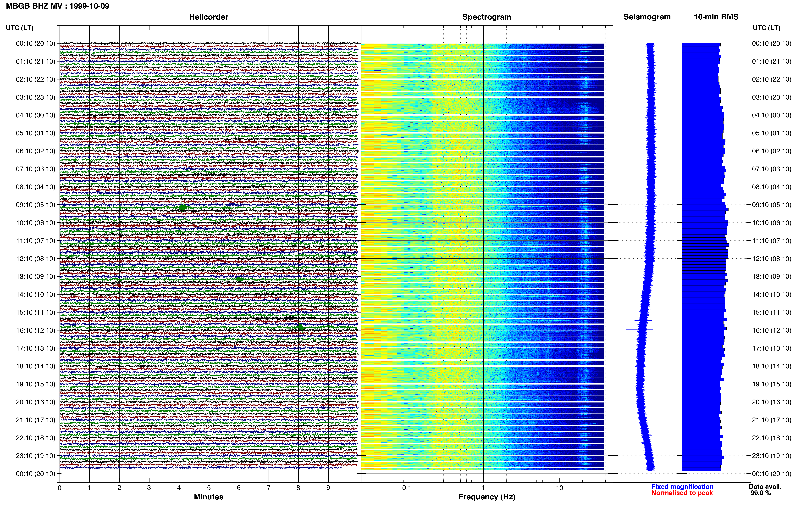Screen dimensions: 812x508
Task: Click left axis label "07:10 (03:10)"
Action: coord(36,169)
